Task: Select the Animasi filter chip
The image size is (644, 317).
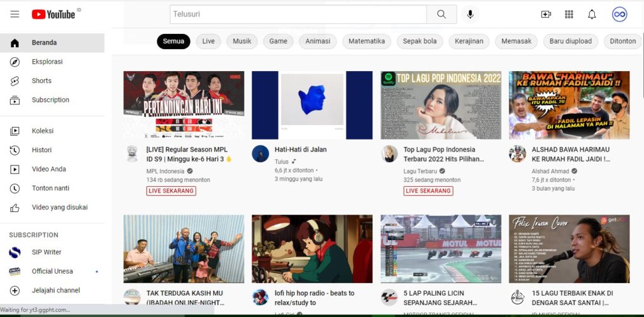Action: 318,41
